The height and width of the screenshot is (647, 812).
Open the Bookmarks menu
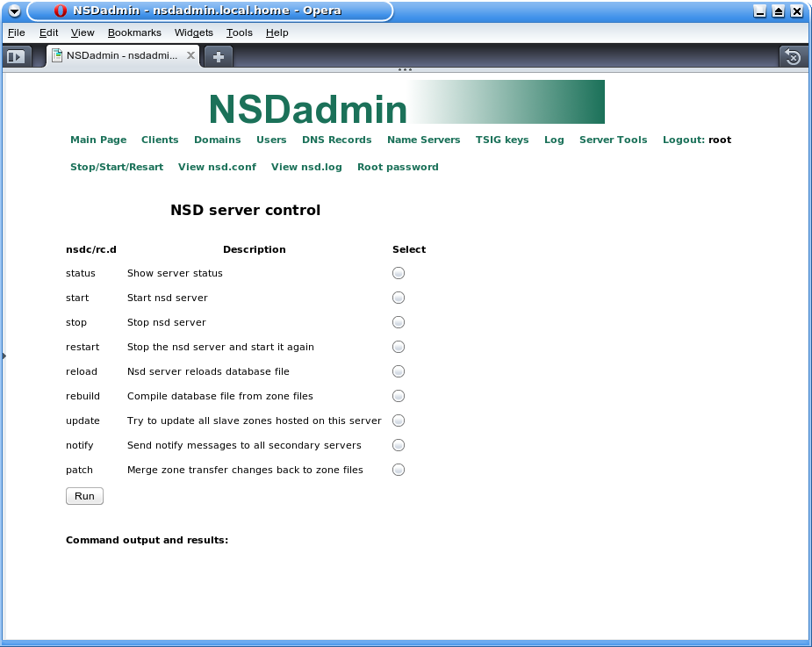point(134,32)
